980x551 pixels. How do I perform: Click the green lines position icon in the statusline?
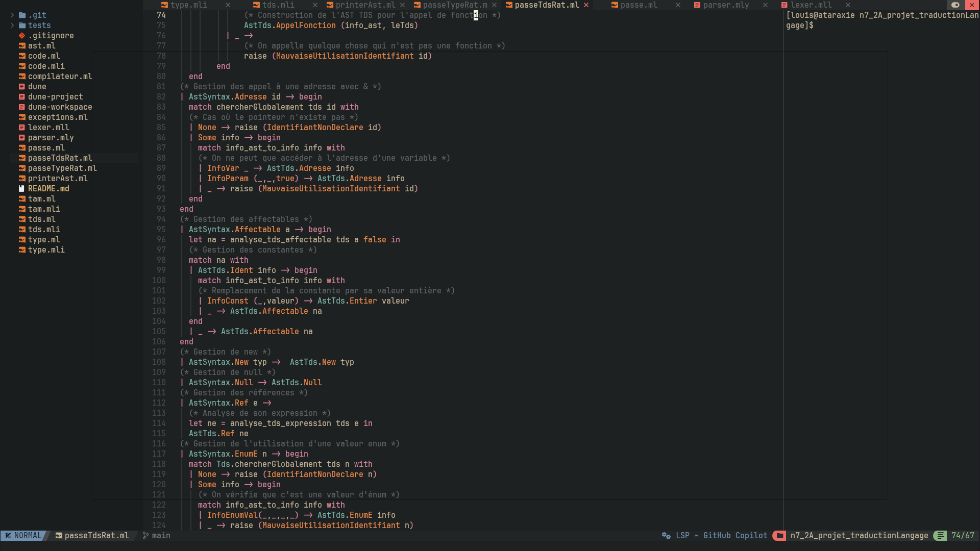coord(940,536)
